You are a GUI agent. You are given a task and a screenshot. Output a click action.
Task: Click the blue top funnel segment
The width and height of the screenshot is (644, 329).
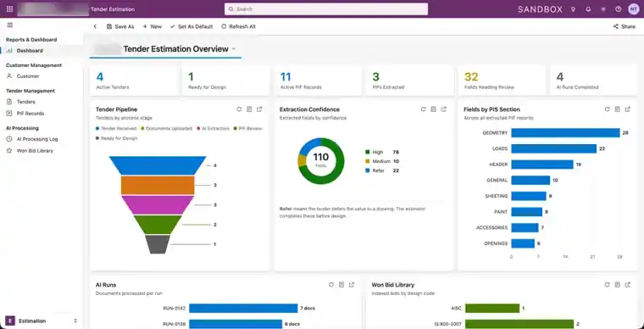point(158,165)
